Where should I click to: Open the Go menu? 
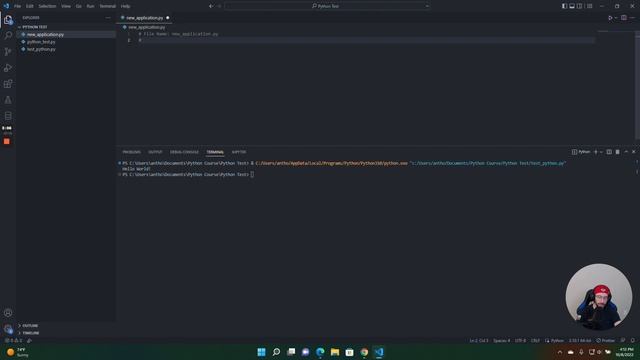78,6
